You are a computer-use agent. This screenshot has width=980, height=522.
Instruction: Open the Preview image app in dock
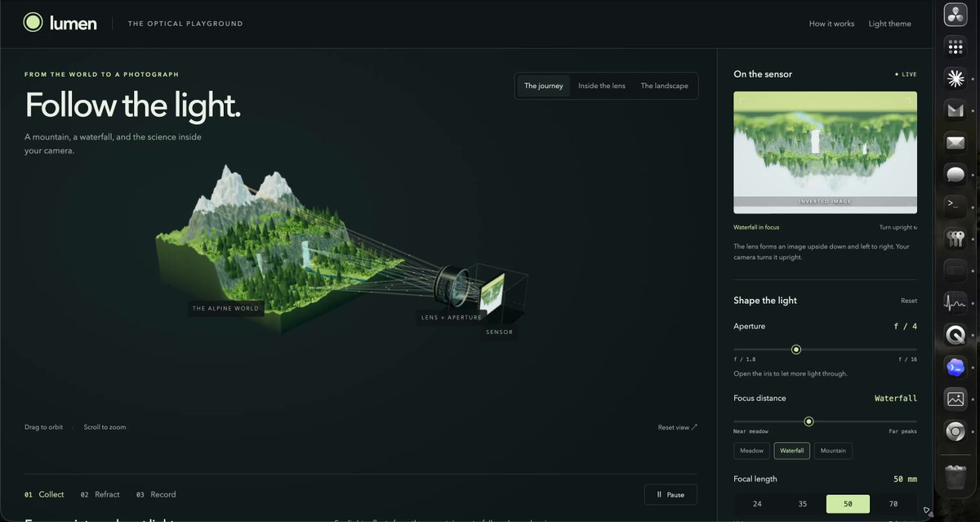pyautogui.click(x=955, y=399)
